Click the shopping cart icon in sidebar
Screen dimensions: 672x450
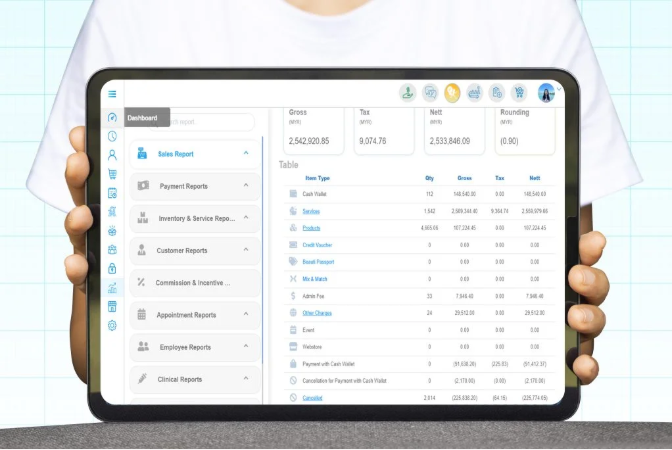[112, 174]
